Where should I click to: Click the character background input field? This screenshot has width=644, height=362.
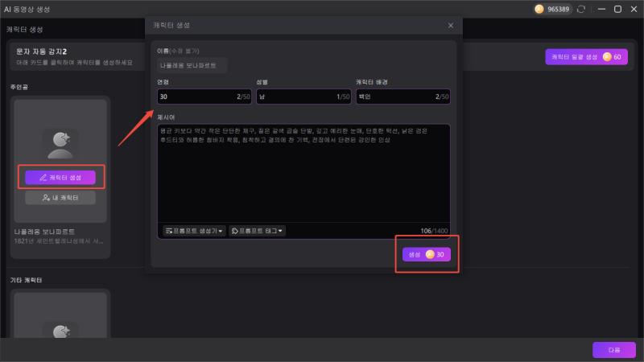(x=403, y=97)
